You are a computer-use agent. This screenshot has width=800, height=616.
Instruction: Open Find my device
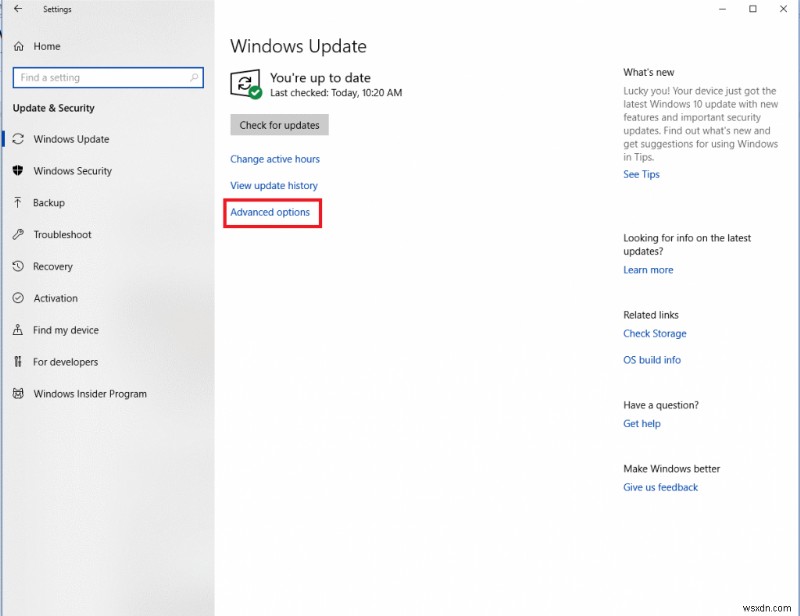pos(65,330)
